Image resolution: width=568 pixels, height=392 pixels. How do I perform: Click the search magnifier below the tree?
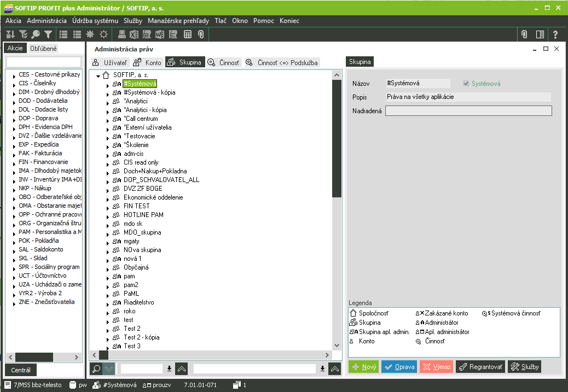pos(96,368)
